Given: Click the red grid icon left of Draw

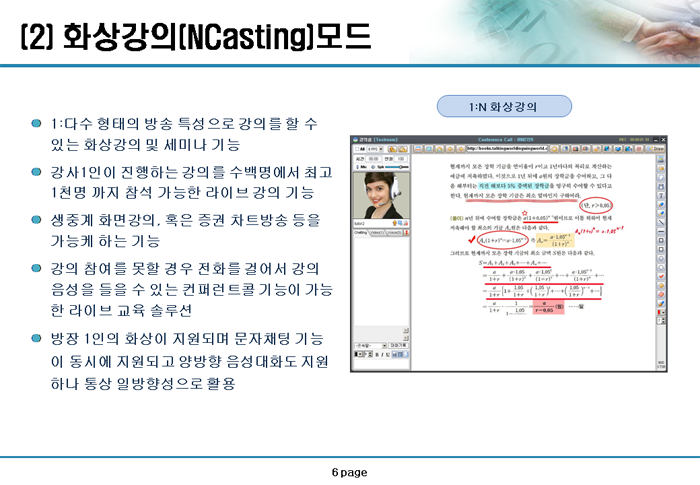Looking at the screenshot, I should click(639, 149).
